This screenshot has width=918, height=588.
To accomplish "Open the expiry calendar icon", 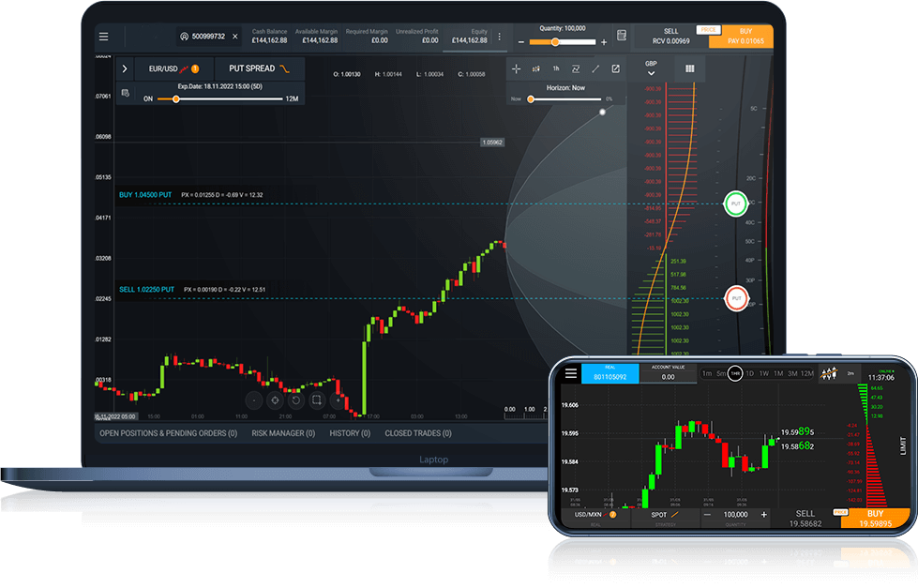I will pos(126,93).
